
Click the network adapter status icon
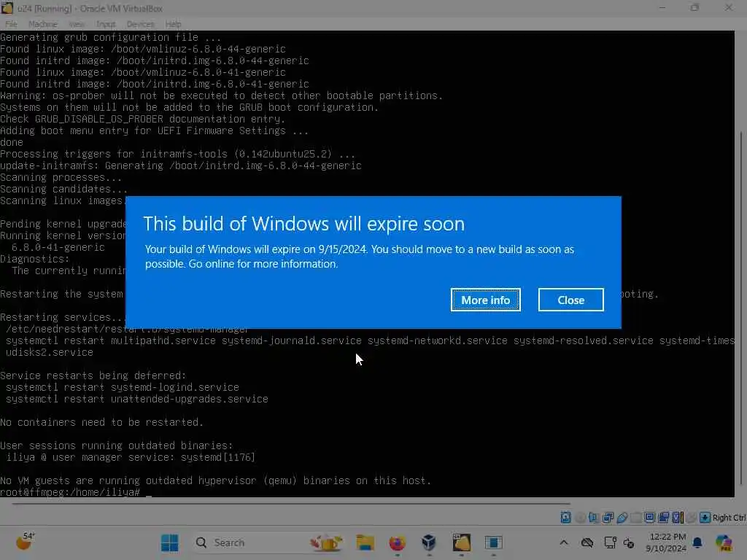click(x=608, y=517)
